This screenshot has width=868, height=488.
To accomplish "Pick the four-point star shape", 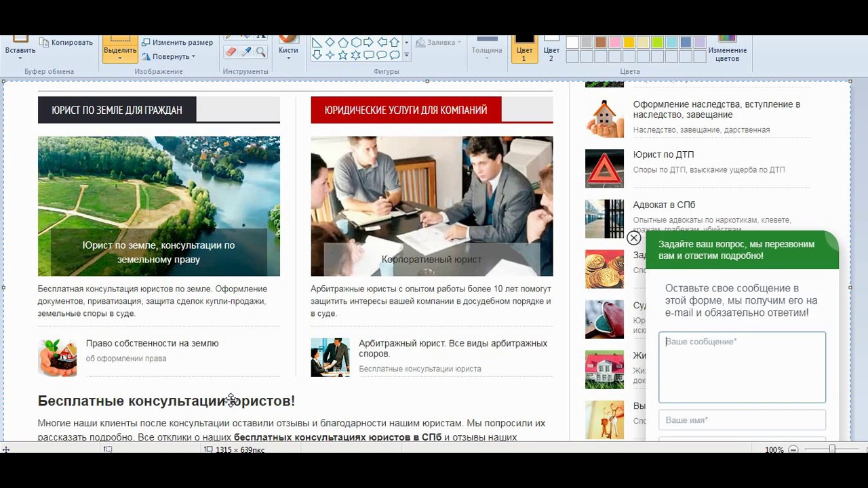I will pos(330,55).
